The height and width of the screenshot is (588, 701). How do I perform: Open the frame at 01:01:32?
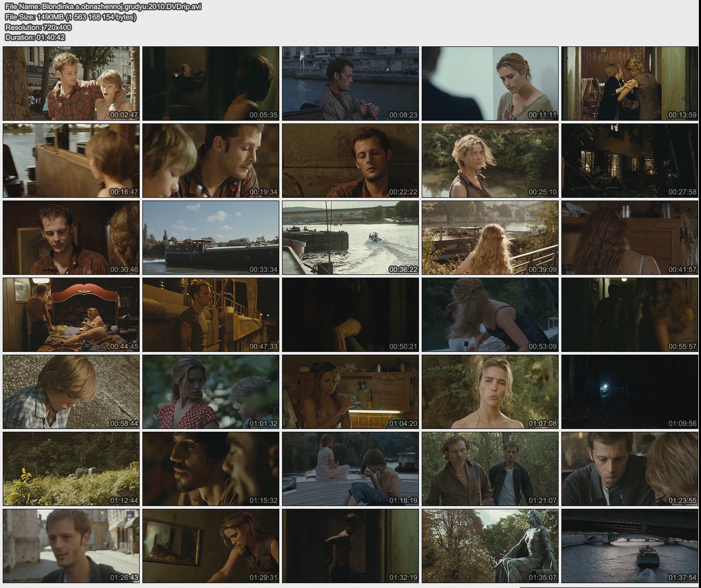pos(211,392)
